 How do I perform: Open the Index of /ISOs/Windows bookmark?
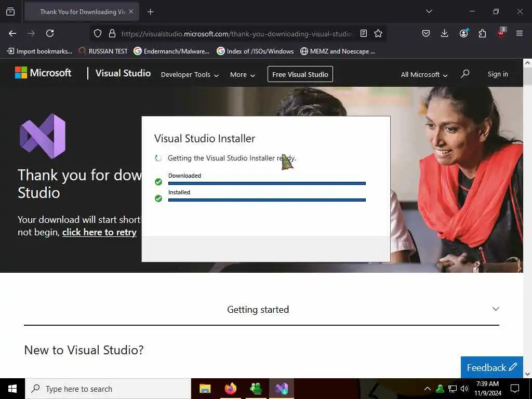pyautogui.click(x=255, y=51)
